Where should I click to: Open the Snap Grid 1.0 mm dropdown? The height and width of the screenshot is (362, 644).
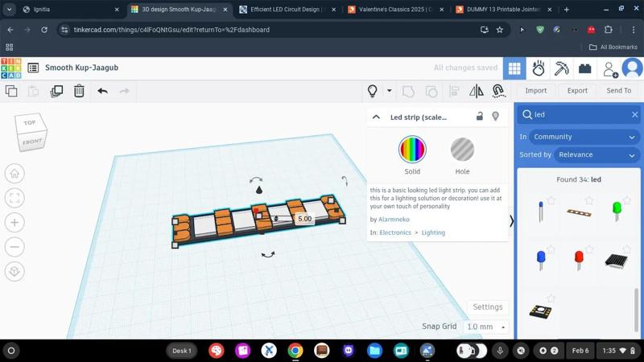pos(485,327)
